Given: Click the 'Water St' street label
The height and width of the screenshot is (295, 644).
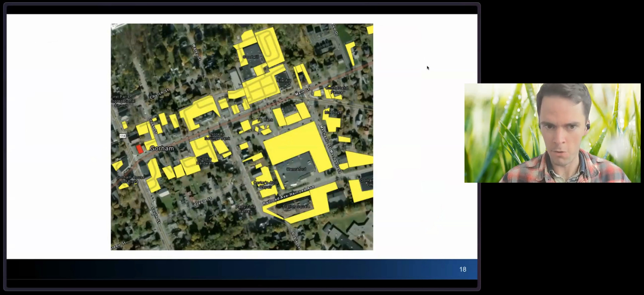Looking at the screenshot, I should pyautogui.click(x=196, y=52).
